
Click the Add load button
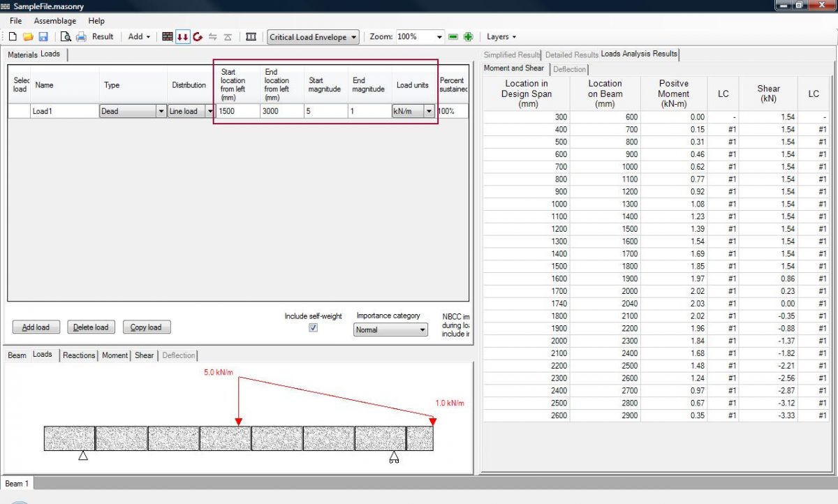pos(36,327)
